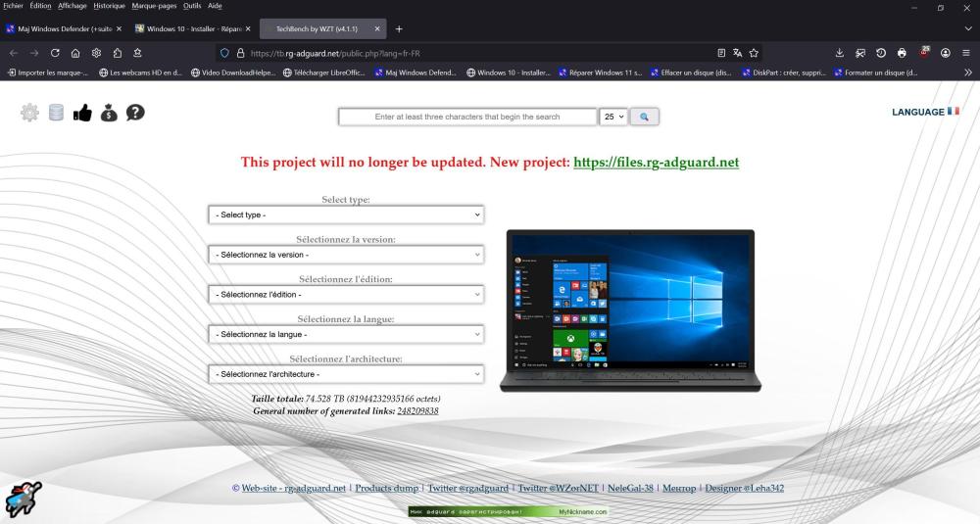Open the files.rg-adguard.net link

657,163
